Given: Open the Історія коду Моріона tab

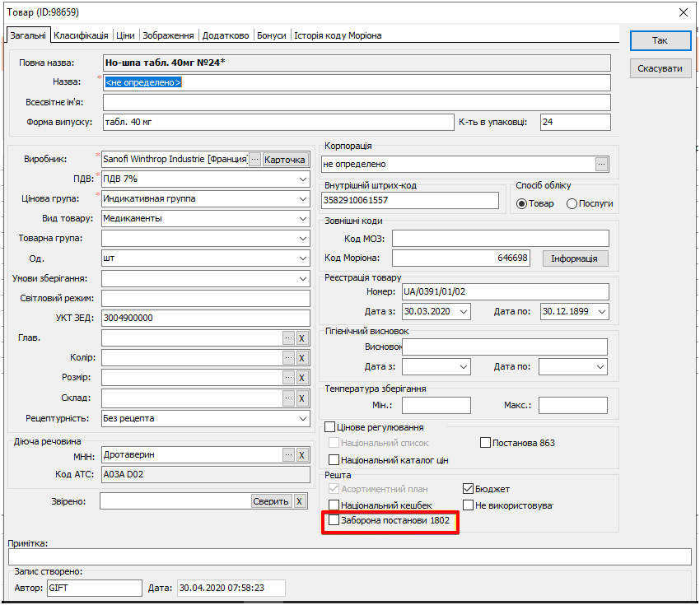Looking at the screenshot, I should 338,35.
